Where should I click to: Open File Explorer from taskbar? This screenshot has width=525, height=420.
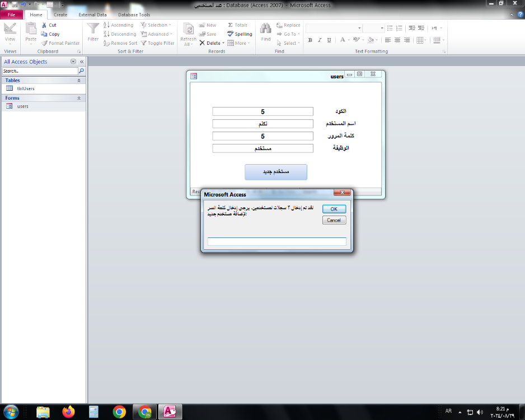[43, 412]
